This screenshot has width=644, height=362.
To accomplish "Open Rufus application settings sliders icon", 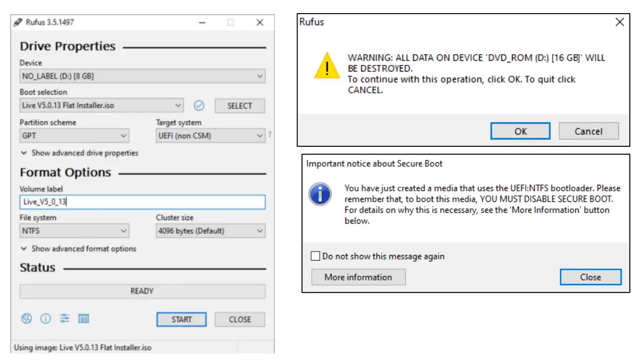I will coord(64,318).
